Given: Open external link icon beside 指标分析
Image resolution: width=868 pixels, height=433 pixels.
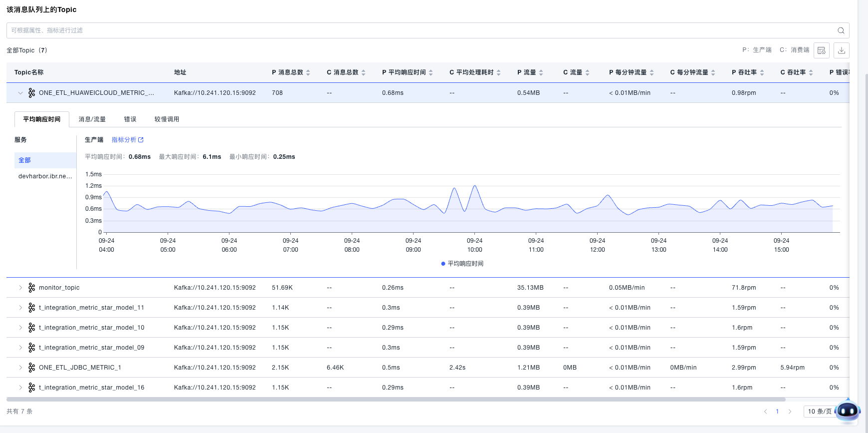Looking at the screenshot, I should pyautogui.click(x=141, y=140).
